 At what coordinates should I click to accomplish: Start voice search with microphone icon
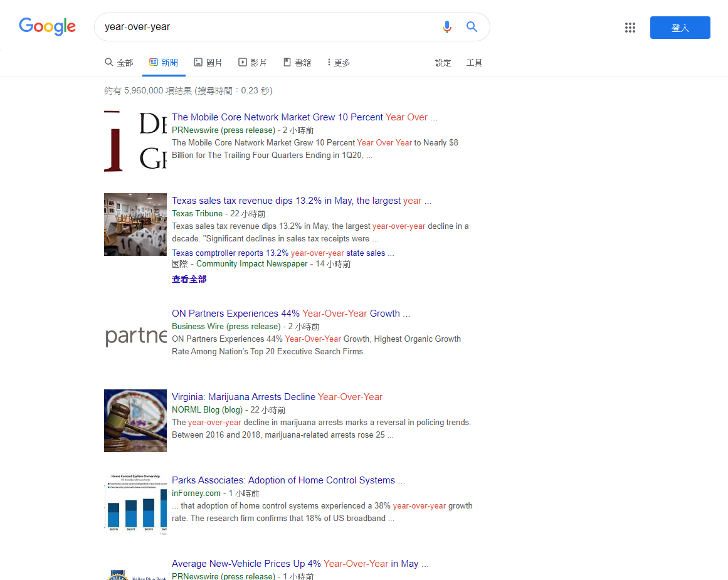(446, 27)
